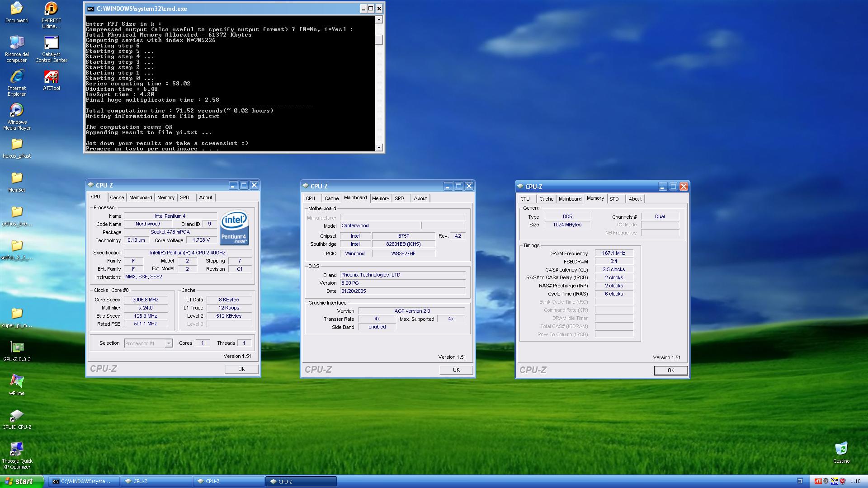Click the Bus Speed 125.3 MHz value
Viewport: 868px width, 488px height.
[x=146, y=316]
